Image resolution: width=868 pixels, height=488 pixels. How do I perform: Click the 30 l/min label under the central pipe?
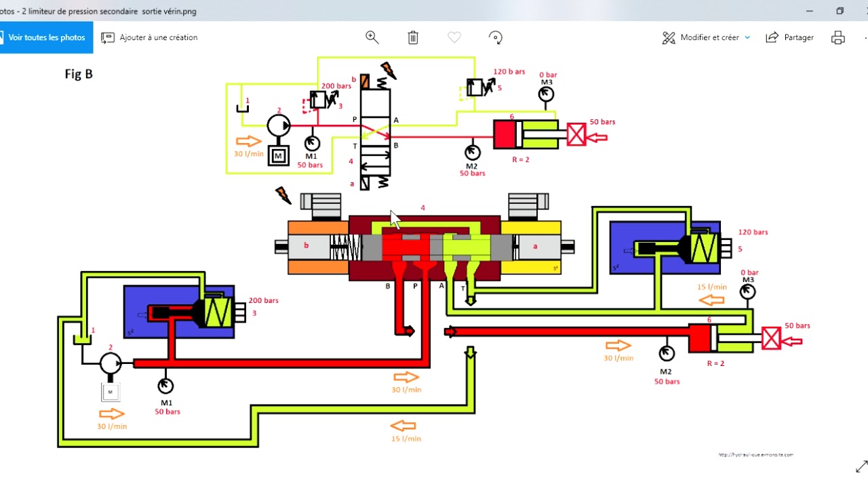pyautogui.click(x=406, y=390)
